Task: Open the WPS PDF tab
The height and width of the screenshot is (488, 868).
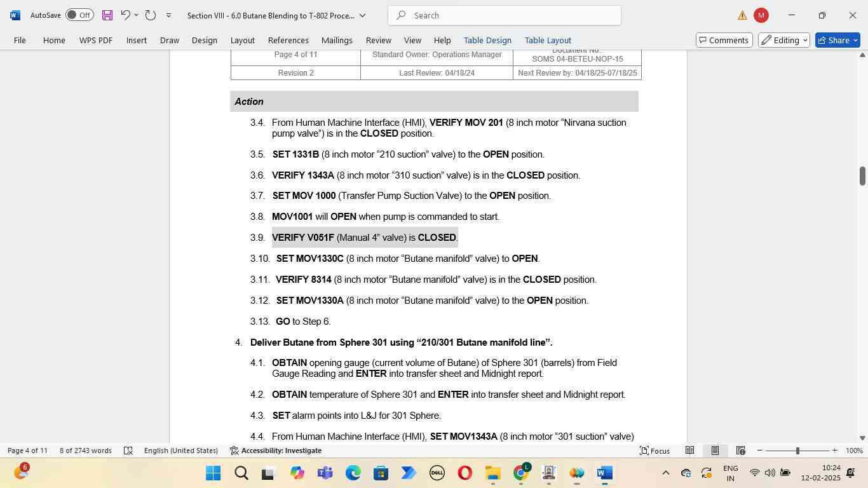Action: [x=96, y=40]
